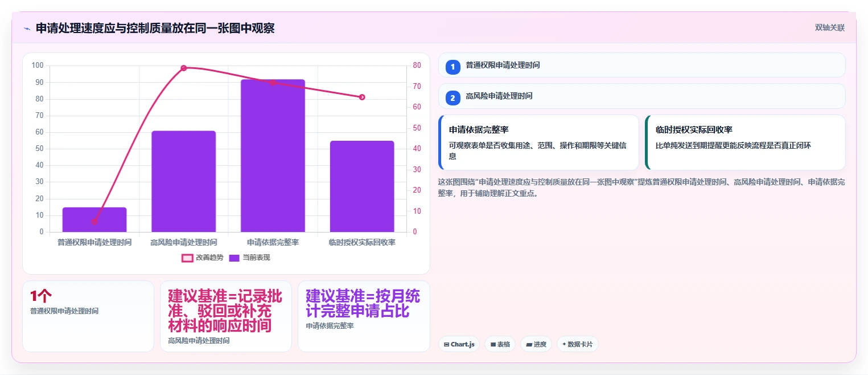Screen dimensions: 868x375
Task: Select list row 1 普通权限申请处理时间
Action: pyautogui.click(x=641, y=65)
